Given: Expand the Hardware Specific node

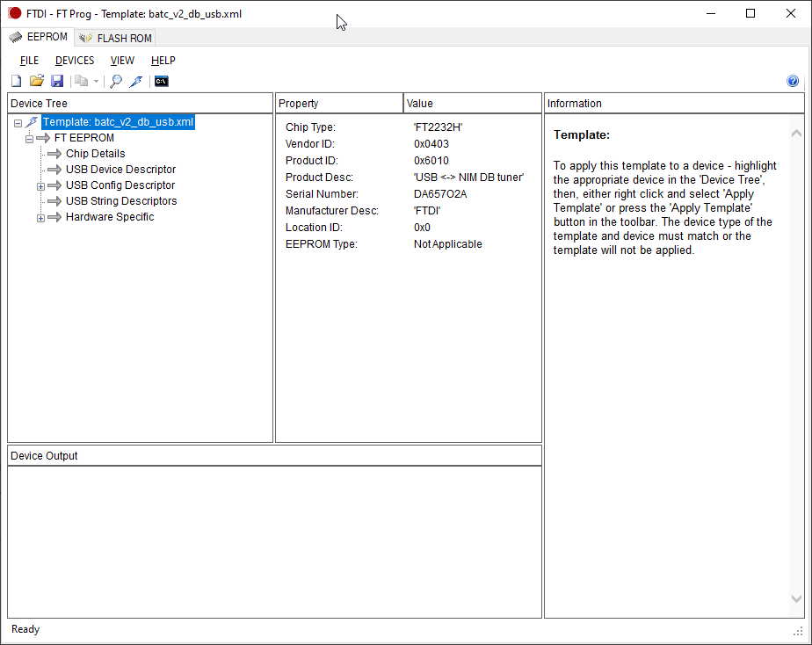Looking at the screenshot, I should [x=41, y=218].
